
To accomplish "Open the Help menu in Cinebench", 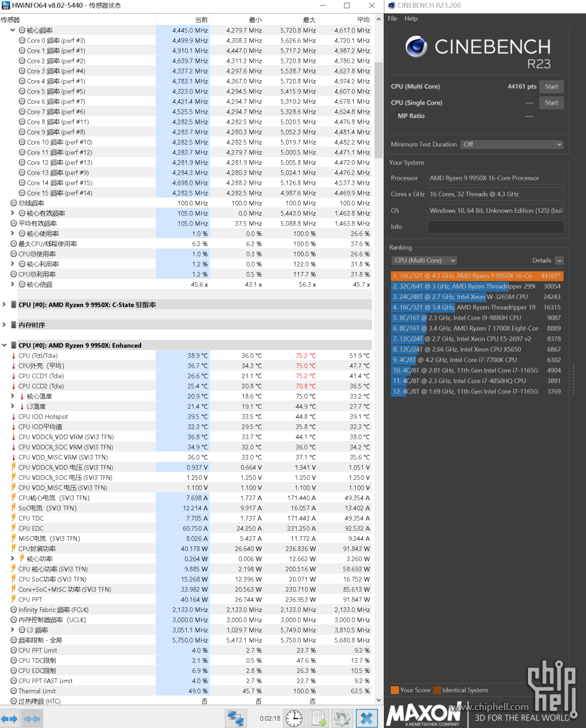I will [411, 19].
